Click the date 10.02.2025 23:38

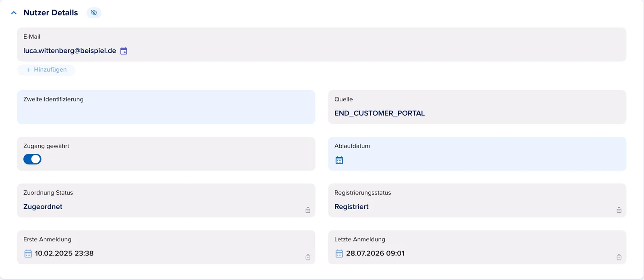pyautogui.click(x=64, y=253)
